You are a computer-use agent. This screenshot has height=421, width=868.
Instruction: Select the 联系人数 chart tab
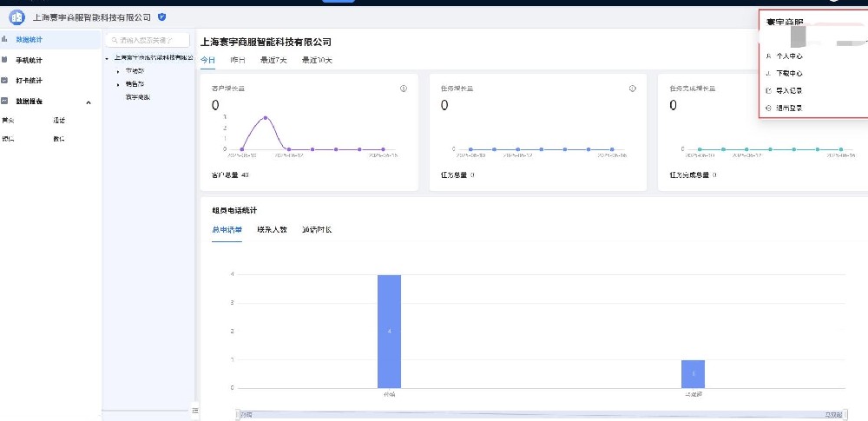(272, 229)
